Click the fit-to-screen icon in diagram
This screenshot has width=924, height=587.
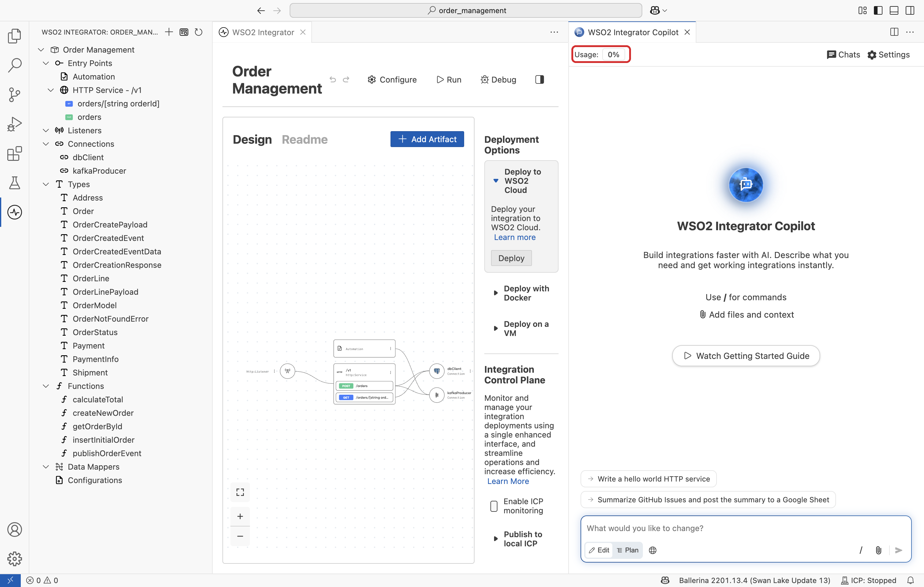pyautogui.click(x=240, y=492)
